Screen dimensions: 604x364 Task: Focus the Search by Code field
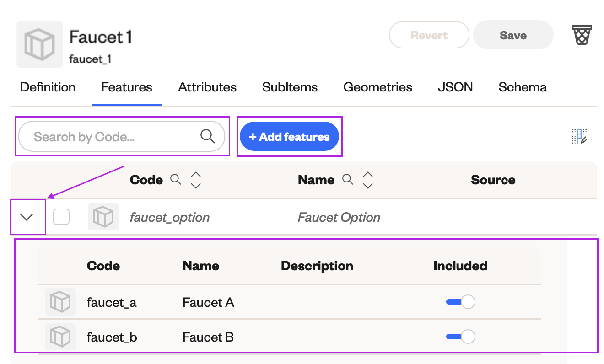pos(122,136)
